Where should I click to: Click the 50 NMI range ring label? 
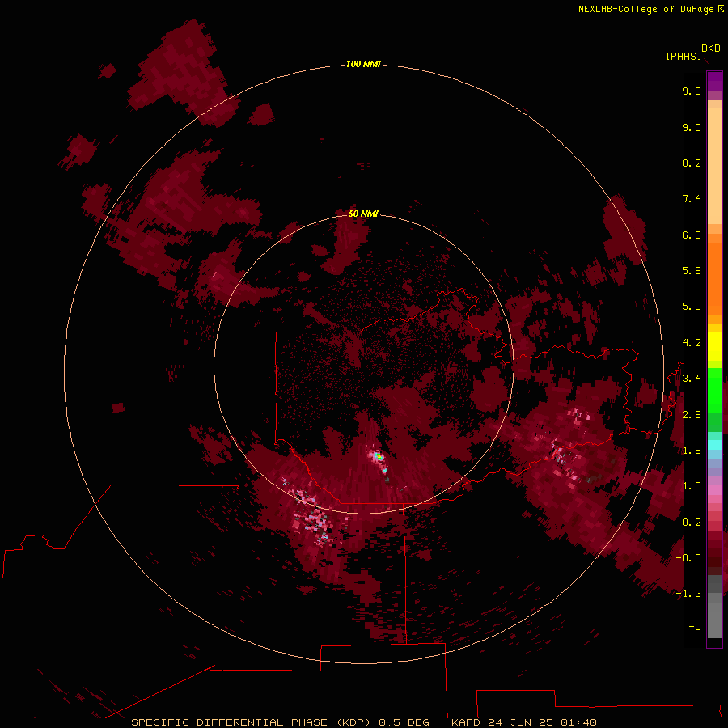(x=363, y=214)
